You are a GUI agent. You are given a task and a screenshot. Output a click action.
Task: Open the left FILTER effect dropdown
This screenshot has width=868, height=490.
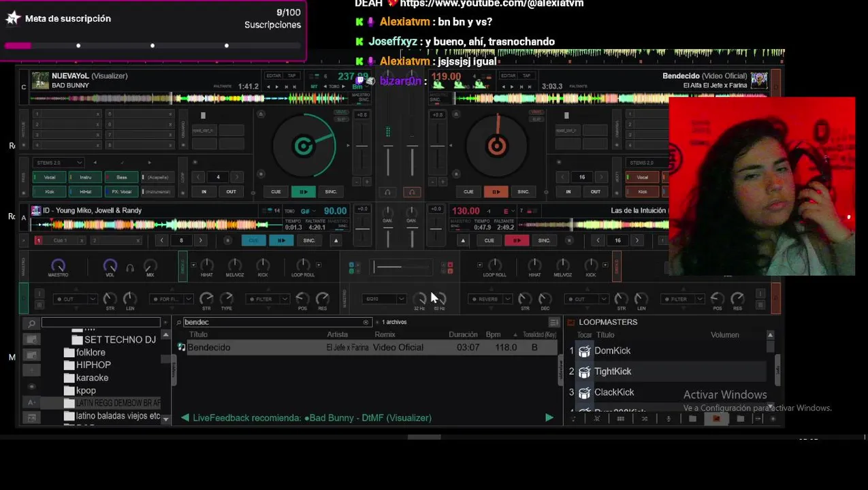point(268,299)
